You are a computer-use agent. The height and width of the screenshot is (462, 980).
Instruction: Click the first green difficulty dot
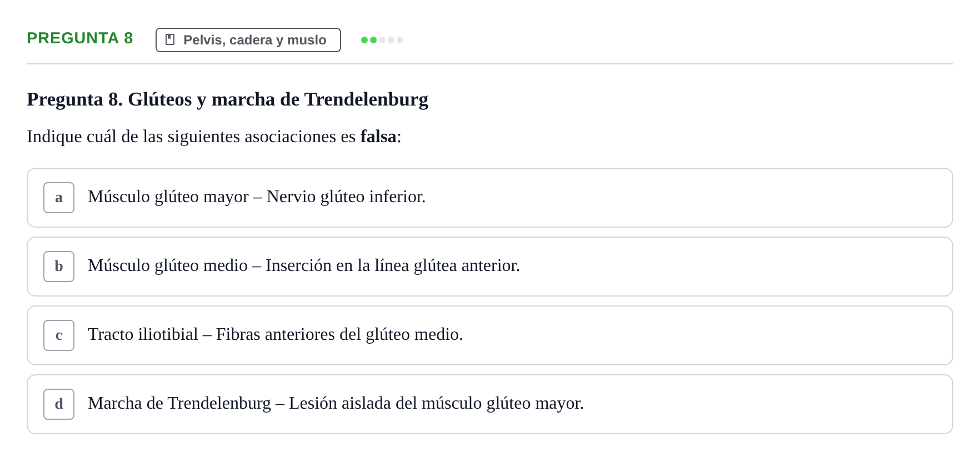[x=364, y=40]
